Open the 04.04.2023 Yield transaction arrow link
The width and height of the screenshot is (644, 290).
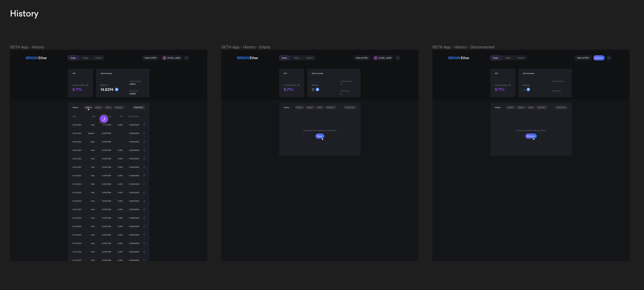pyautogui.click(x=144, y=125)
